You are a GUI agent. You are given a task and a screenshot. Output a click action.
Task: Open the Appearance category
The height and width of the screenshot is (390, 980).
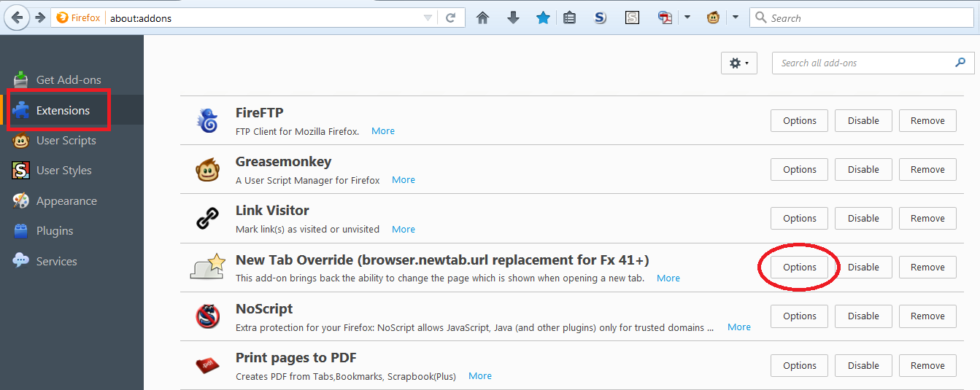pyautogui.click(x=66, y=201)
